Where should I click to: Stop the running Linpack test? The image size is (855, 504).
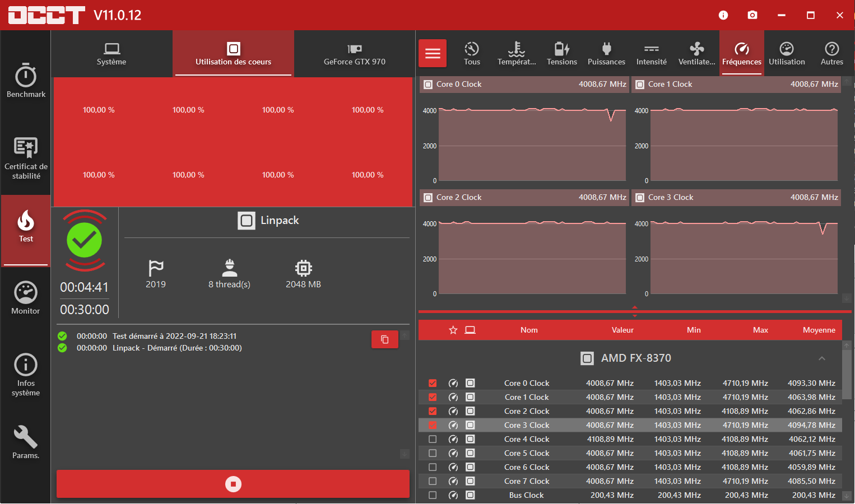tap(233, 484)
